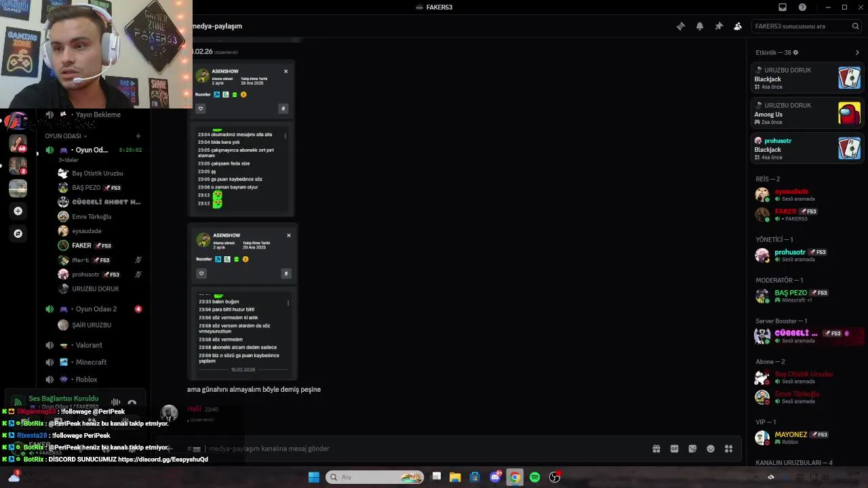Open prohusotr's Blackjack activity card
Image resolution: width=868 pixels, height=488 pixels.
click(807, 148)
